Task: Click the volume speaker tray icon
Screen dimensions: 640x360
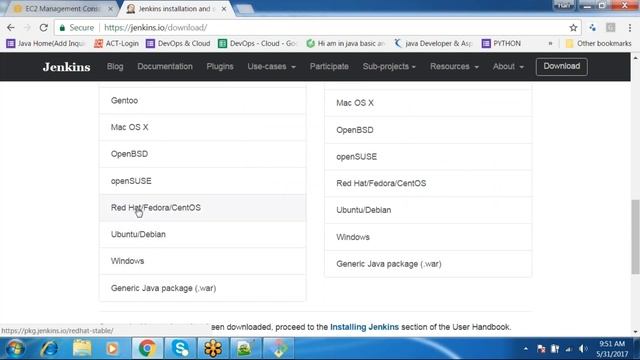Action: pyautogui.click(x=583, y=349)
